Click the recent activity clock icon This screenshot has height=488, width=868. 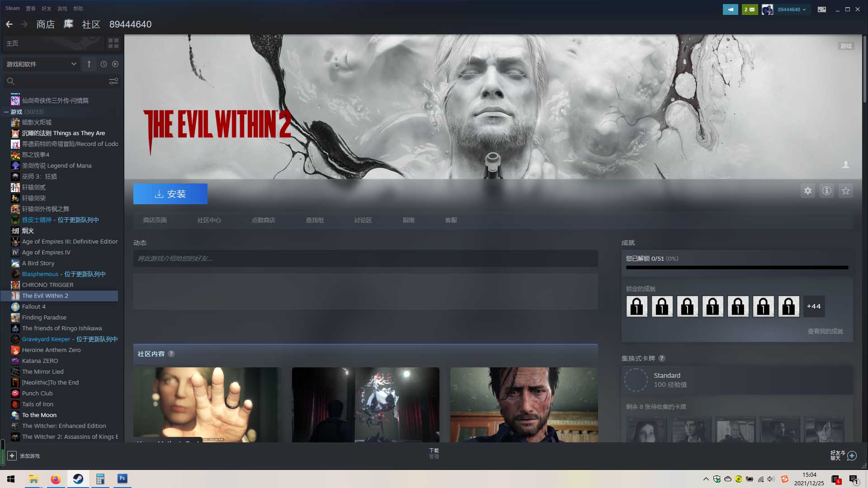104,64
